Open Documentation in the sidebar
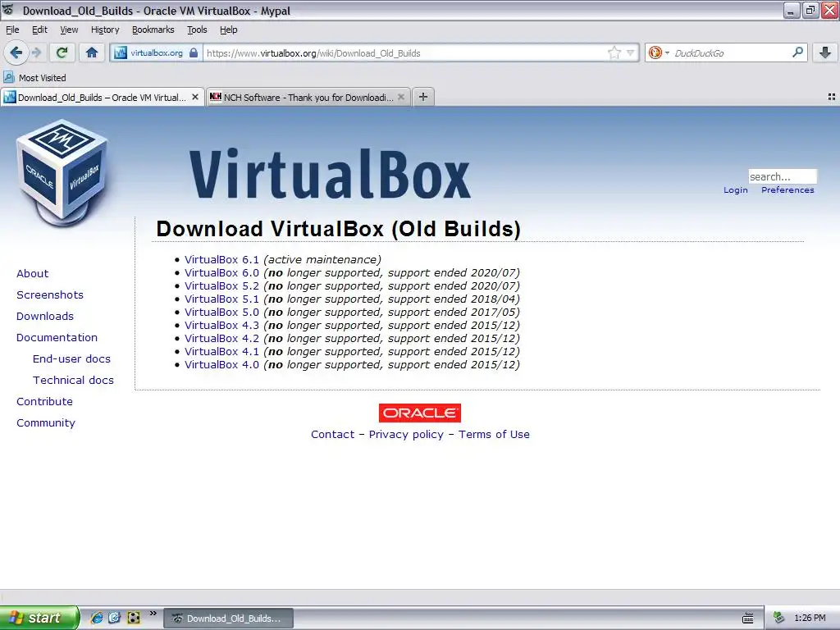840x630 pixels. tap(57, 337)
